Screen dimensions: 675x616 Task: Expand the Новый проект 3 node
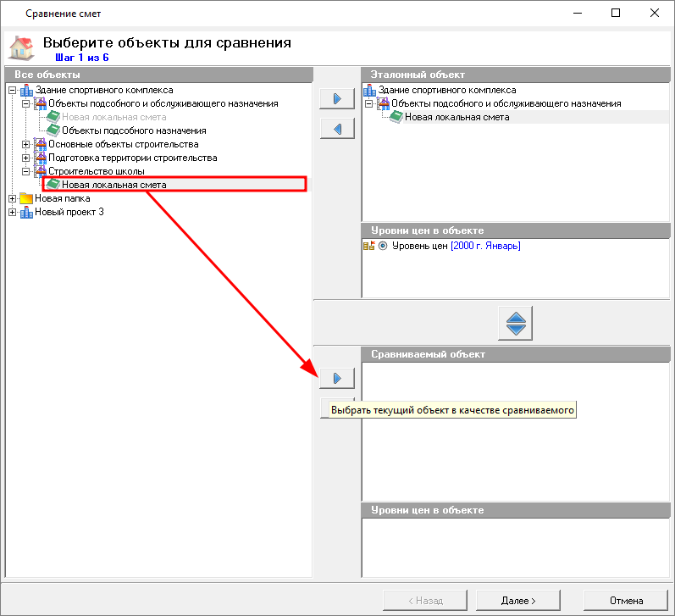12,212
